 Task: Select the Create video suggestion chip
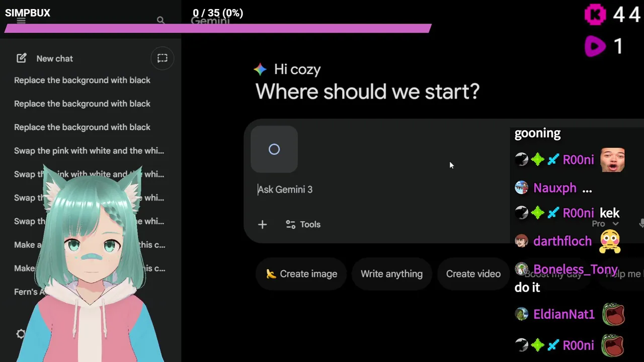pos(473,274)
